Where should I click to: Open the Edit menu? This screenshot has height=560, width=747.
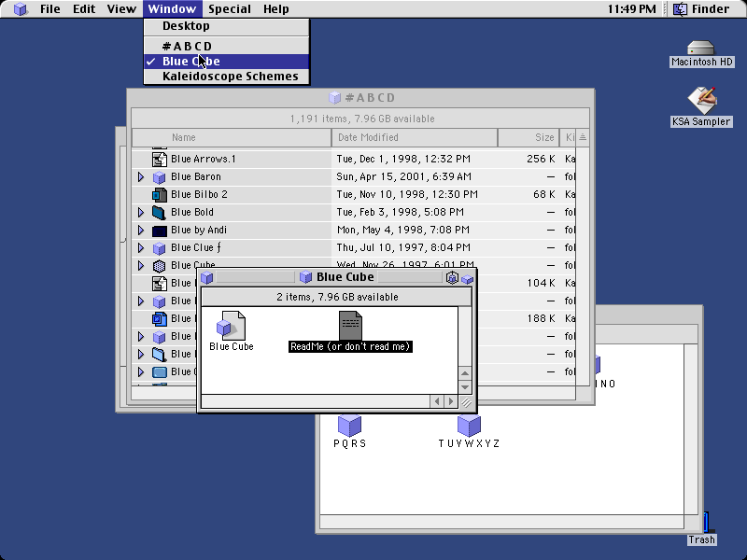click(84, 9)
